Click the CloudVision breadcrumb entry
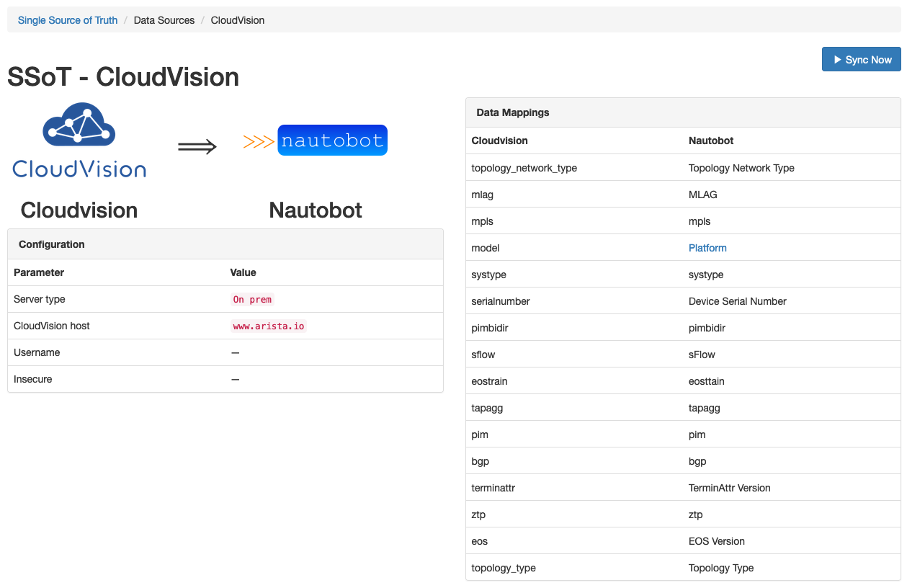The width and height of the screenshot is (907, 588). click(x=237, y=20)
